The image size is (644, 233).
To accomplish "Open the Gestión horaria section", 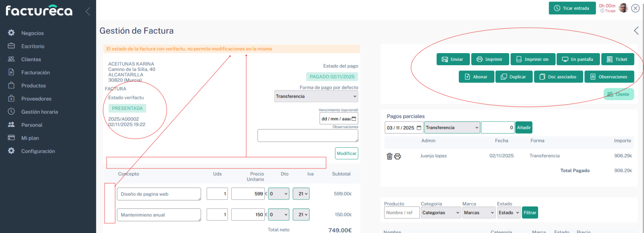I will coord(39,112).
